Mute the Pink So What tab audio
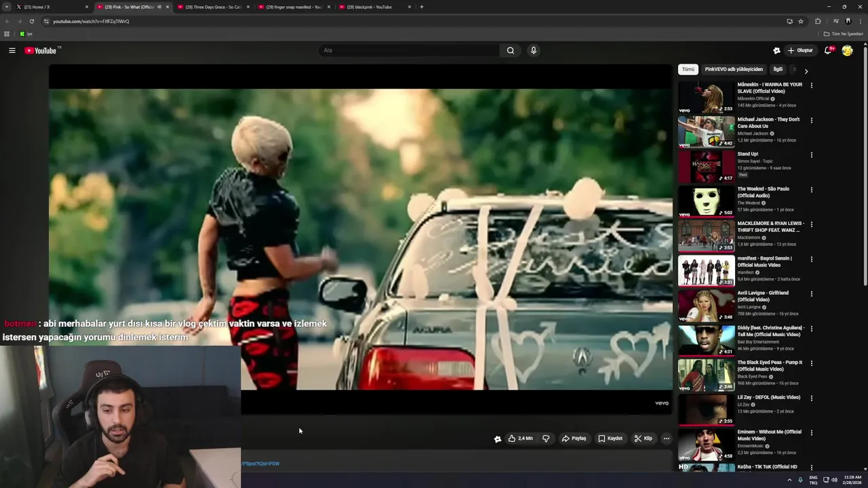The width and height of the screenshot is (868, 488). click(x=159, y=7)
